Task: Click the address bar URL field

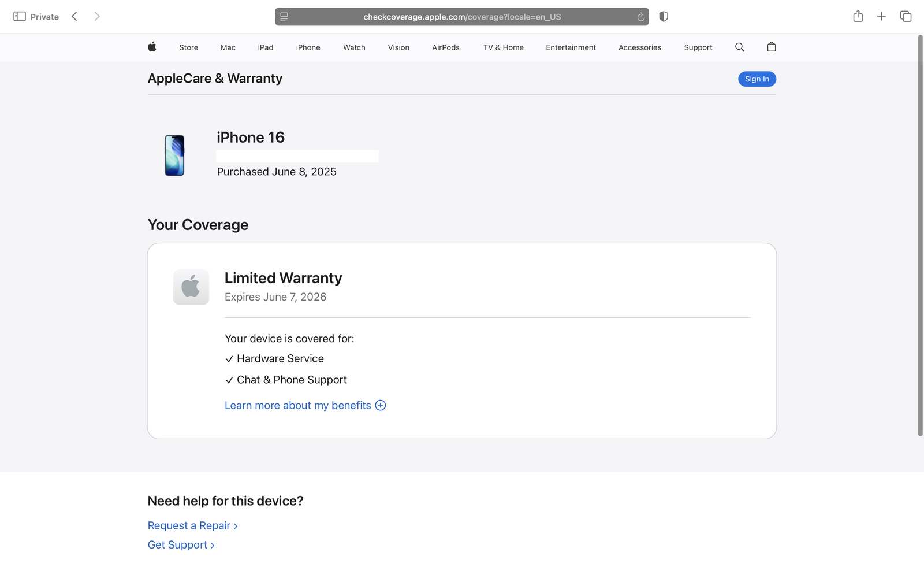Action: click(461, 17)
